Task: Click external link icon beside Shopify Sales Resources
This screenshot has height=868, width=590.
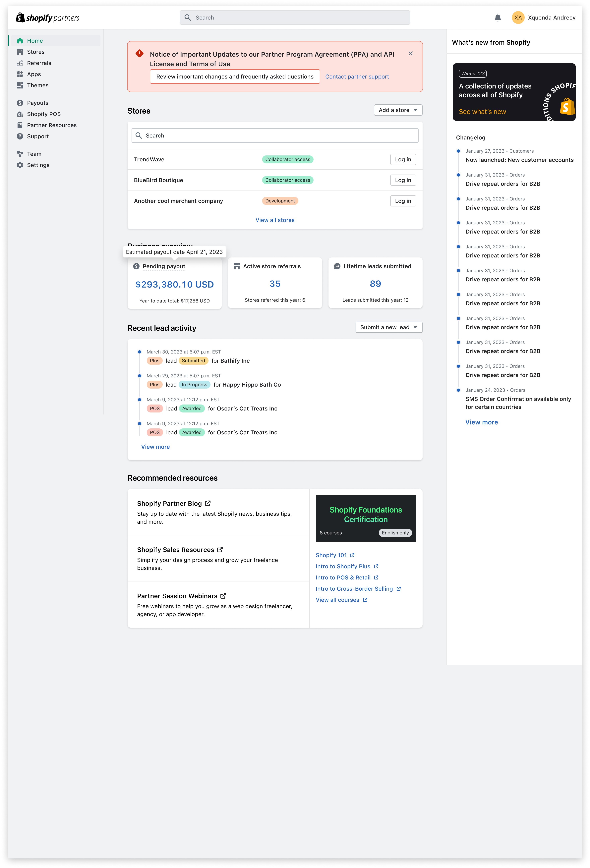Action: click(220, 550)
